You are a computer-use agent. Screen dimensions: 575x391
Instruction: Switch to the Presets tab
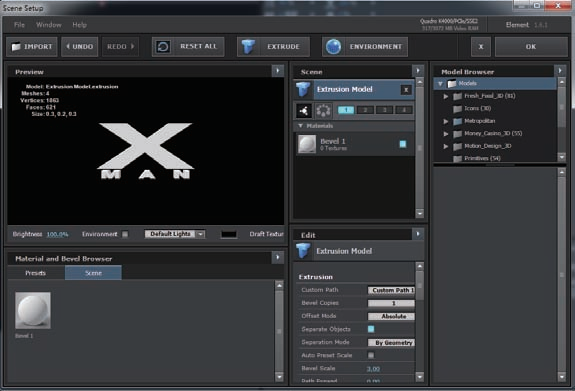click(x=36, y=273)
